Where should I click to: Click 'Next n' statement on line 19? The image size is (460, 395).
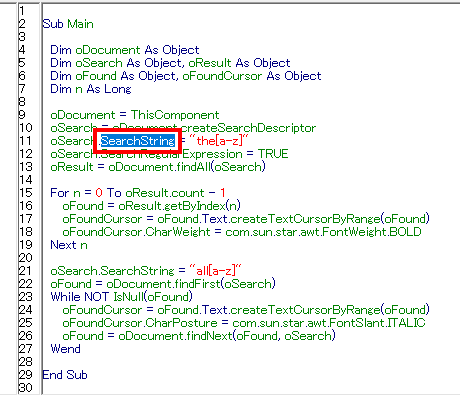point(69,245)
